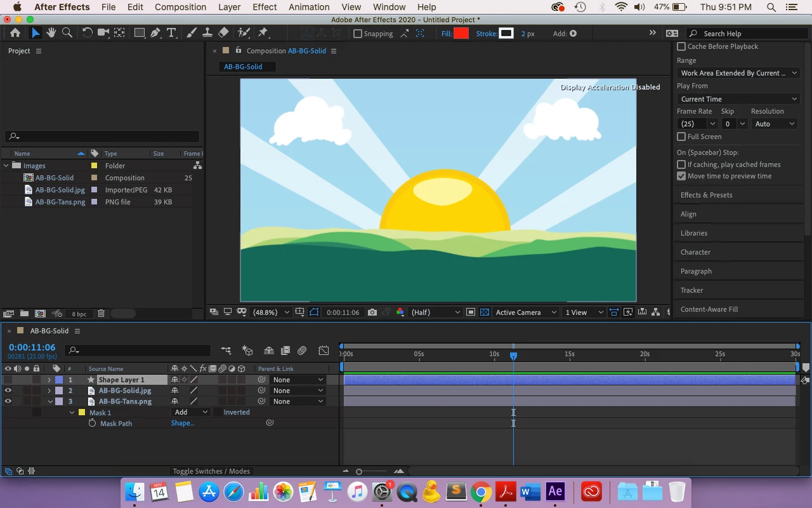Select the Rectangle shape tool
This screenshot has height=508, width=812.
[140, 33]
